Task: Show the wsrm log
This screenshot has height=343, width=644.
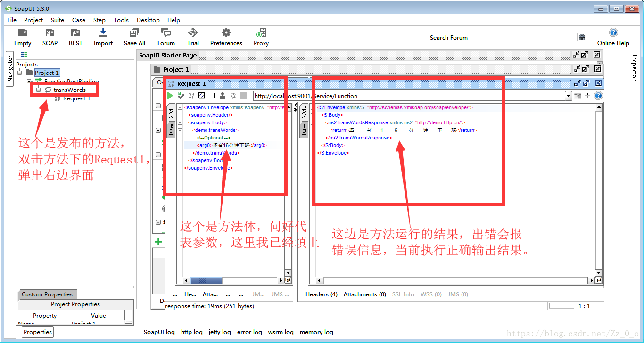Action: tap(281, 332)
